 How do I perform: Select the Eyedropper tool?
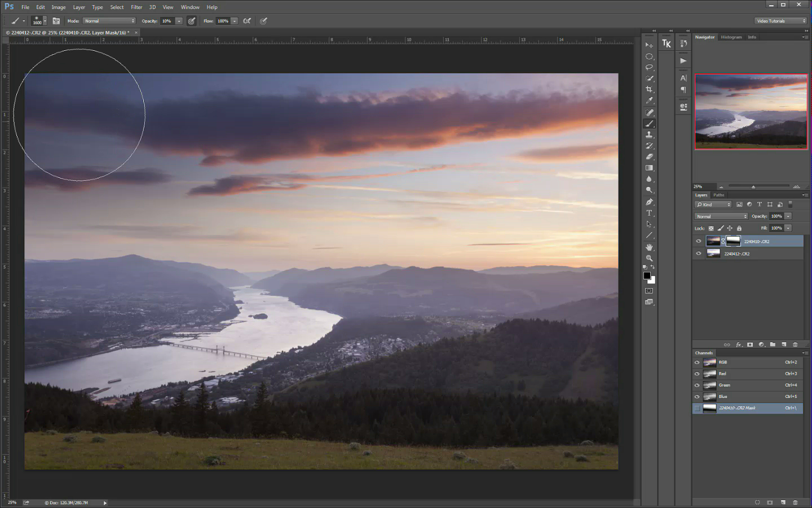pyautogui.click(x=649, y=101)
